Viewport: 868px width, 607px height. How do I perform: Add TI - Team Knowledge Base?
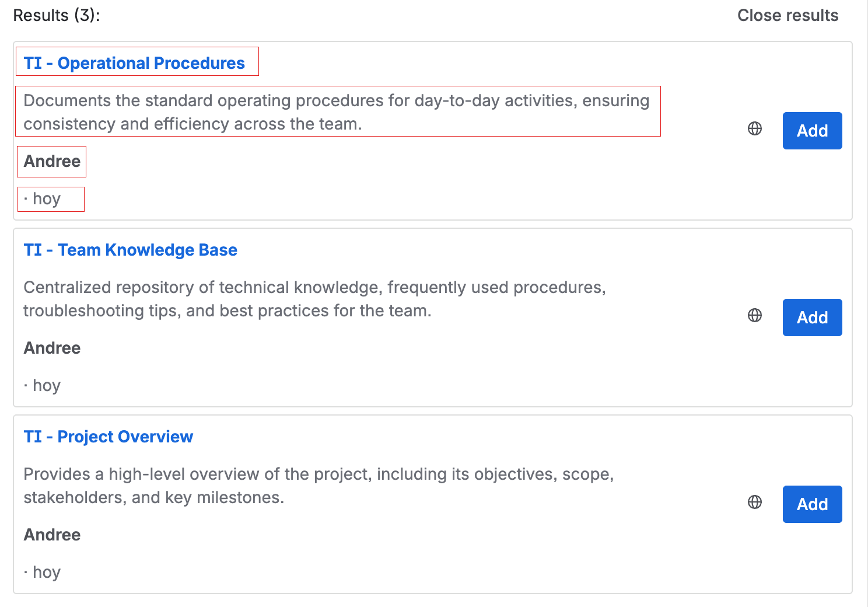coord(812,318)
